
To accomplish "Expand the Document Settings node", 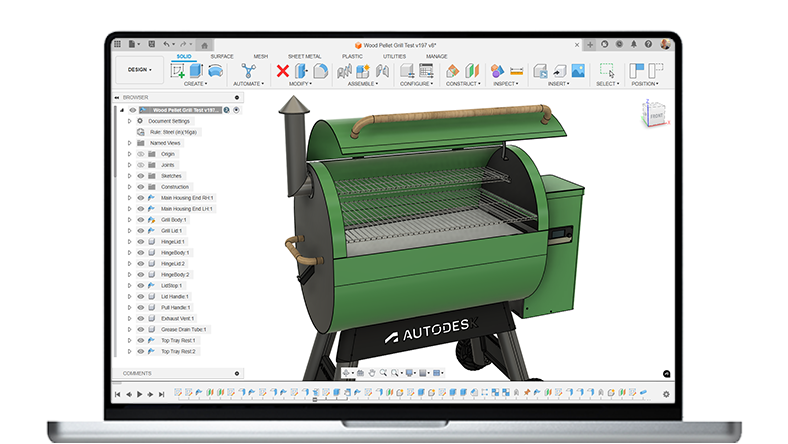I will [129, 120].
